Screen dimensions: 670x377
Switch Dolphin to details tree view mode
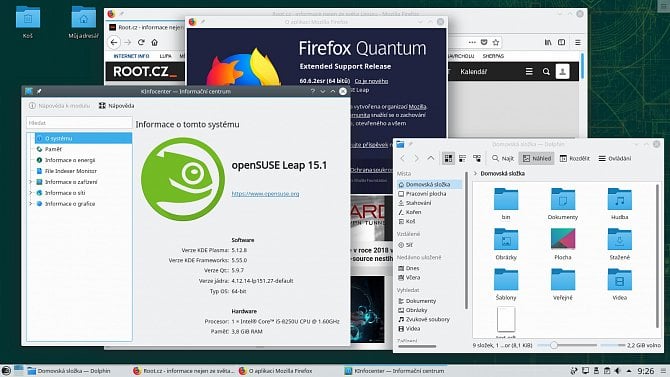(477, 159)
